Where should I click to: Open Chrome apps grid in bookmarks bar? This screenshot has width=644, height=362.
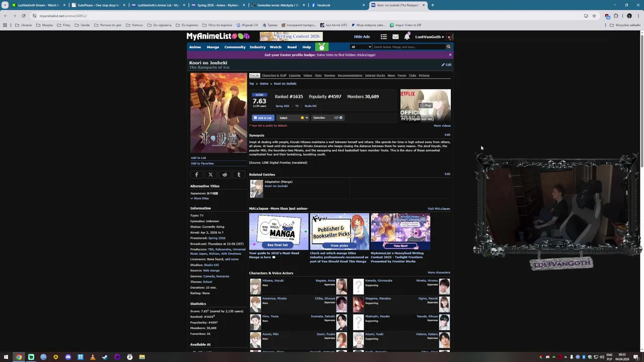click(x=5, y=25)
